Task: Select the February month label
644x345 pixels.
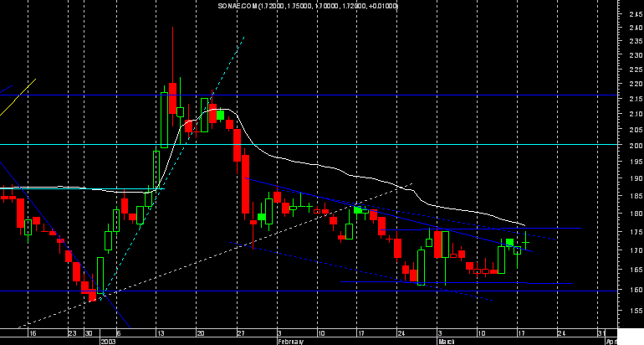Action: [x=291, y=342]
